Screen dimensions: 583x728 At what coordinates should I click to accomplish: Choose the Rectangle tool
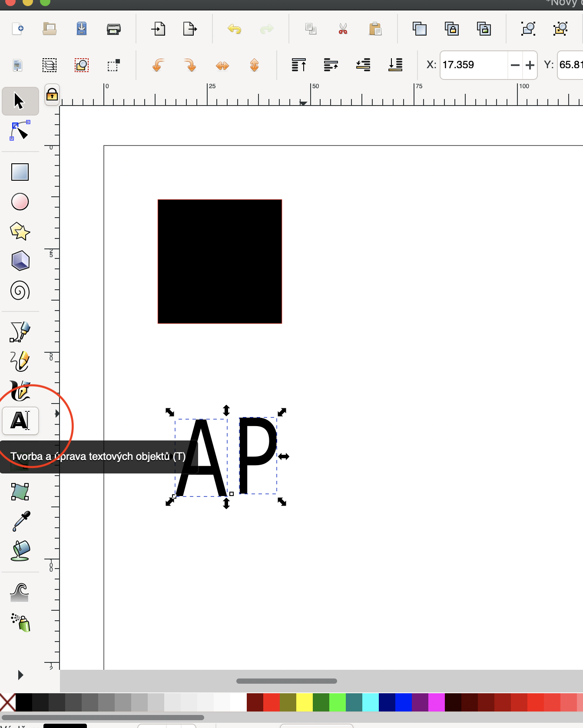coord(20,172)
